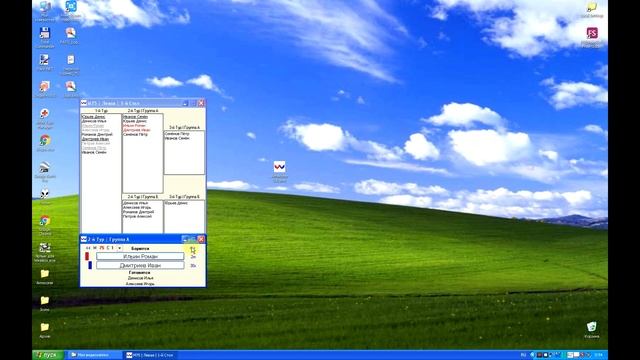Switch to Мои видеозаписи taskbar item
This screenshot has height=360, width=640.
[94, 355]
